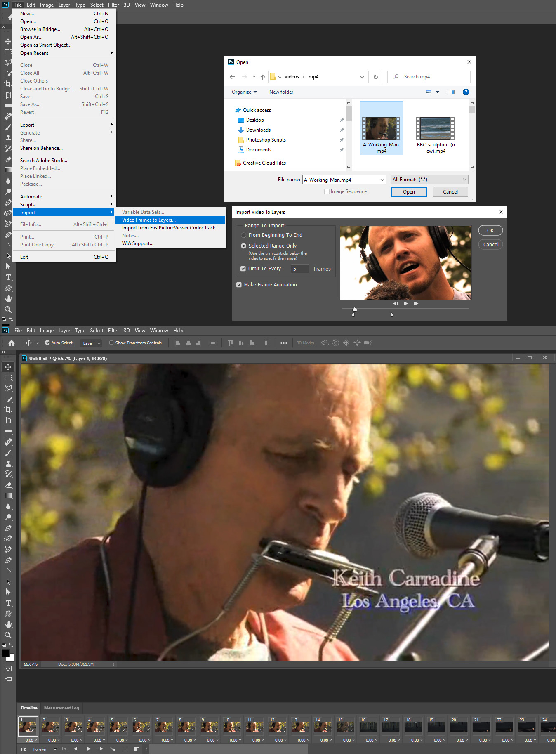Convert to video timeline icon
The height and width of the screenshot is (756, 556).
click(x=23, y=749)
